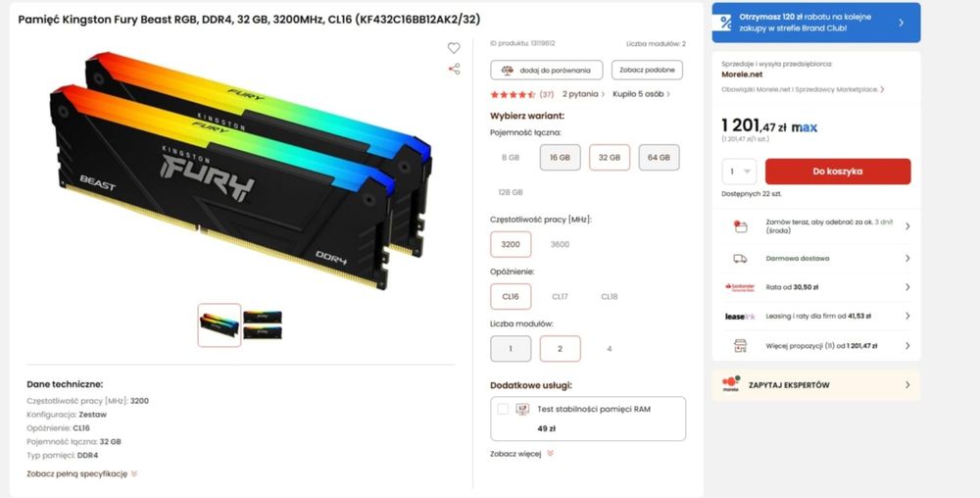Open the Brand Club discount banner
980x498 pixels.
(816, 23)
